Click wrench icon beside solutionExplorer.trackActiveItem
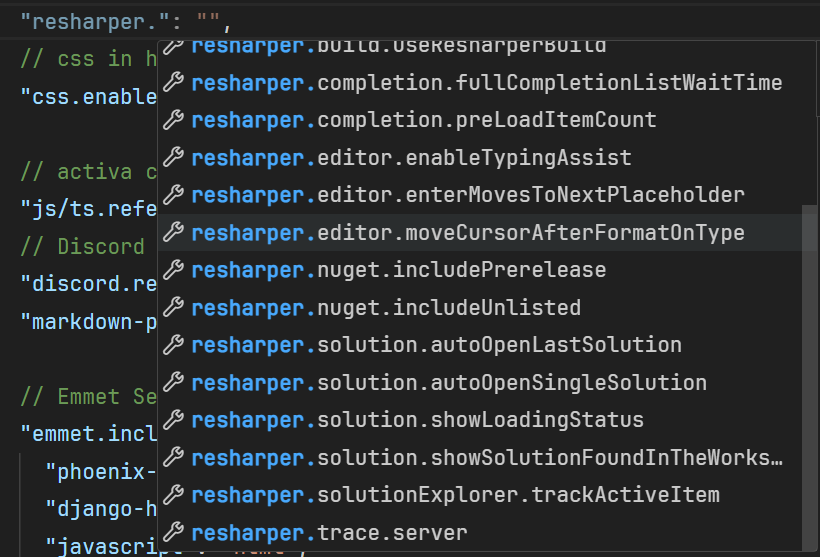Screen dimensions: 820x557 (x=173, y=494)
